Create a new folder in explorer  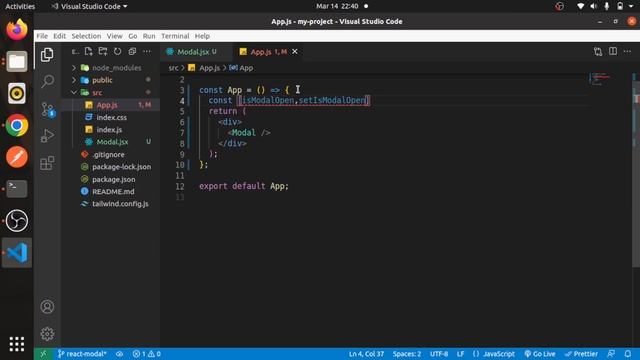pyautogui.click(x=103, y=51)
